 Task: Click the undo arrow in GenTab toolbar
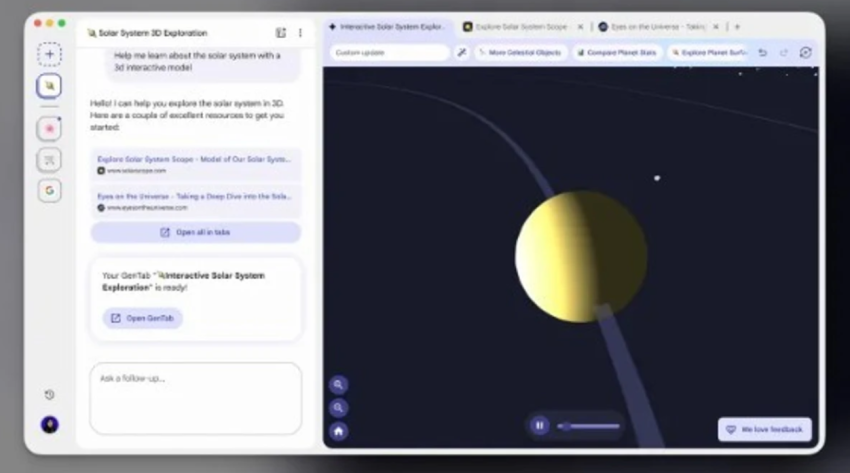[763, 52]
